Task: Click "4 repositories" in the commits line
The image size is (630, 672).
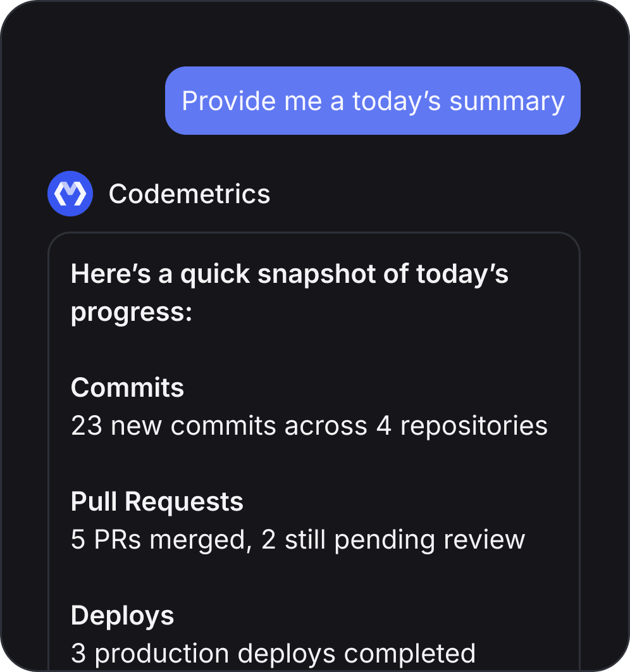Action: (x=462, y=426)
